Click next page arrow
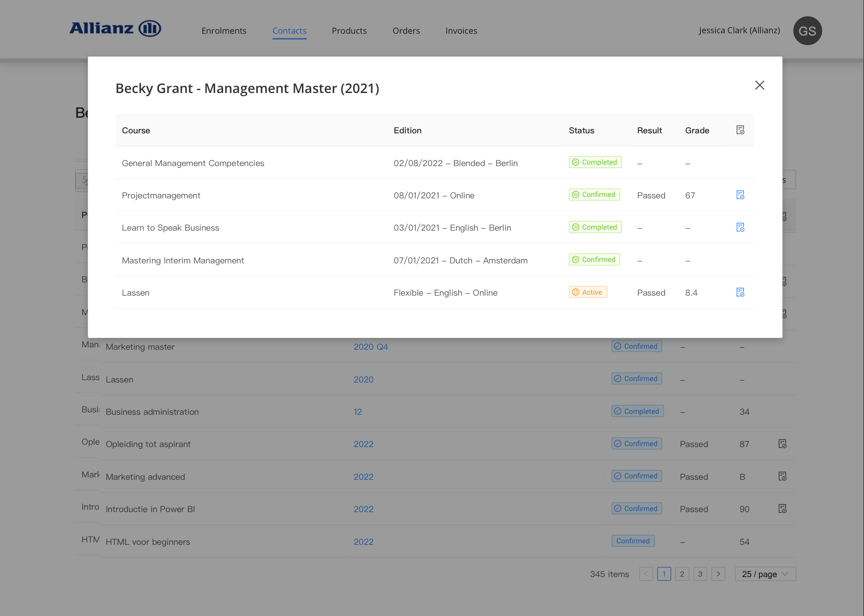Screen dimensions: 864x616 (718, 574)
